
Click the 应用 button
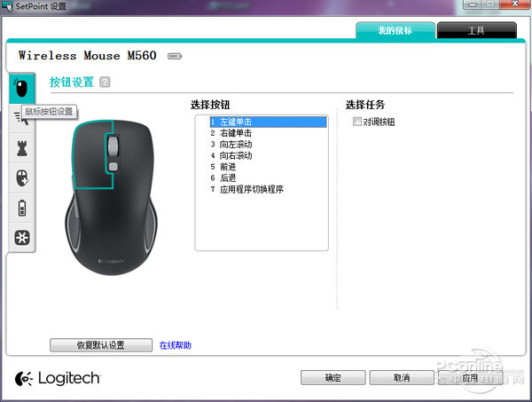(470, 377)
